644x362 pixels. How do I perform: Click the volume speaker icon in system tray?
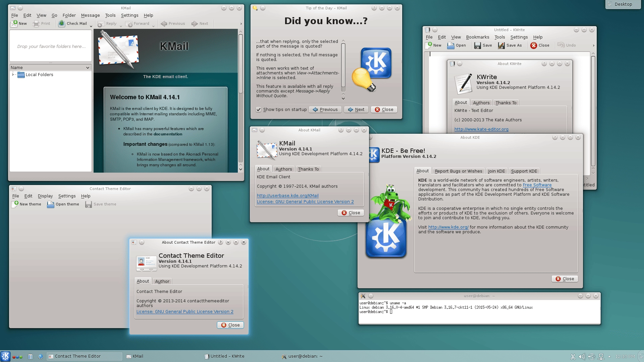click(x=582, y=357)
